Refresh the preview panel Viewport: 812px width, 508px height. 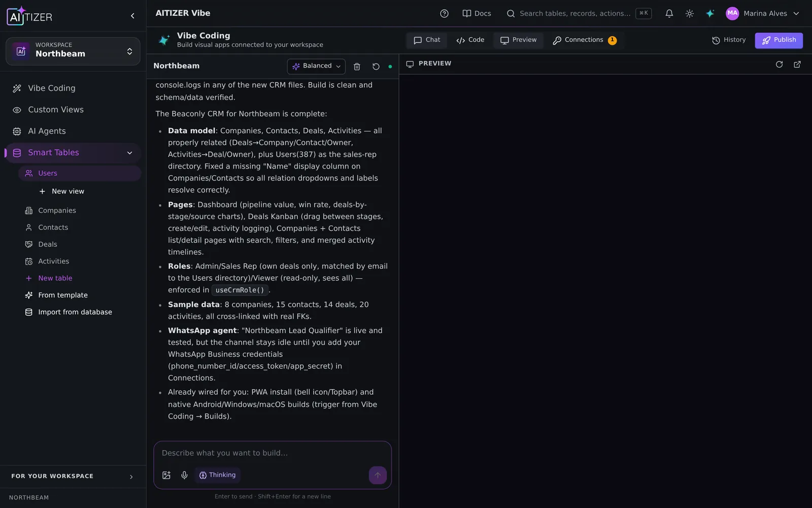click(779, 64)
